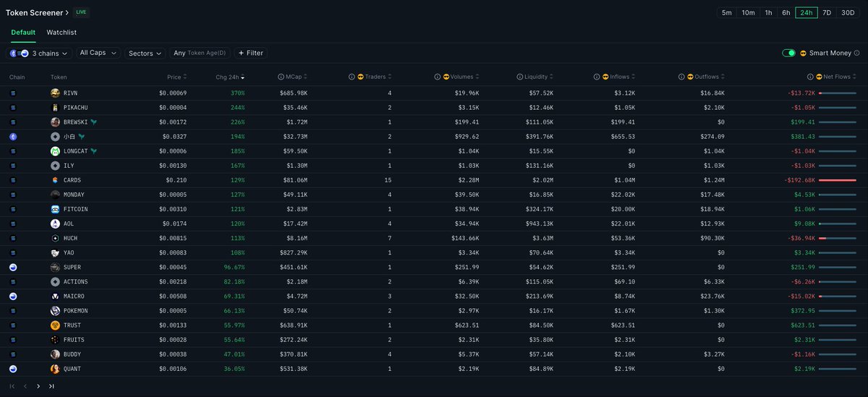This screenshot has width=868, height=397.
Task: Click the CARDS net flow bar
Action: (x=838, y=180)
